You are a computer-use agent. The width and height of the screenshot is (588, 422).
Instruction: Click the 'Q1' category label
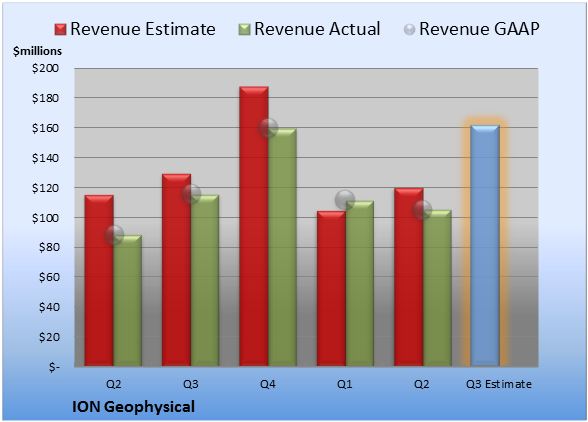(345, 384)
